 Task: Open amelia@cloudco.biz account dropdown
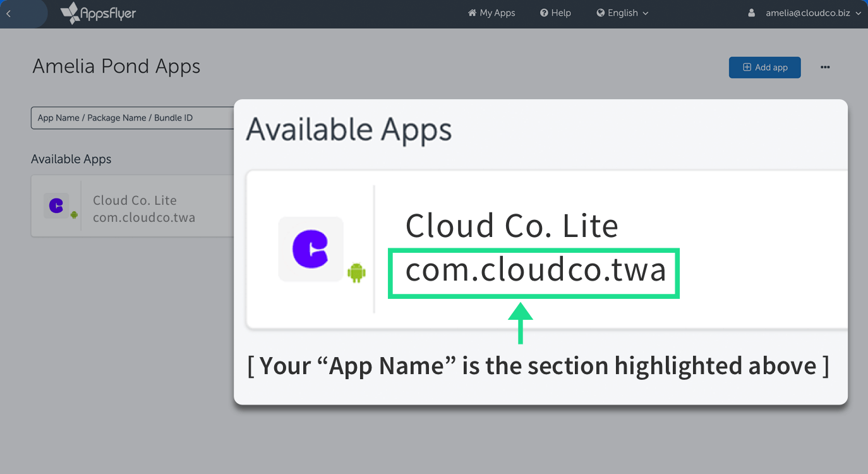pos(813,13)
